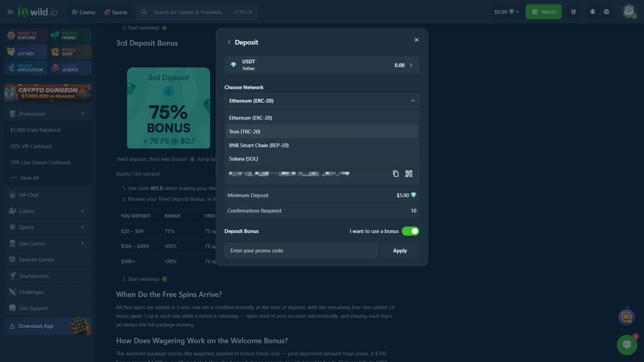Open the Crypto Dungeon rewards banner

(48, 93)
